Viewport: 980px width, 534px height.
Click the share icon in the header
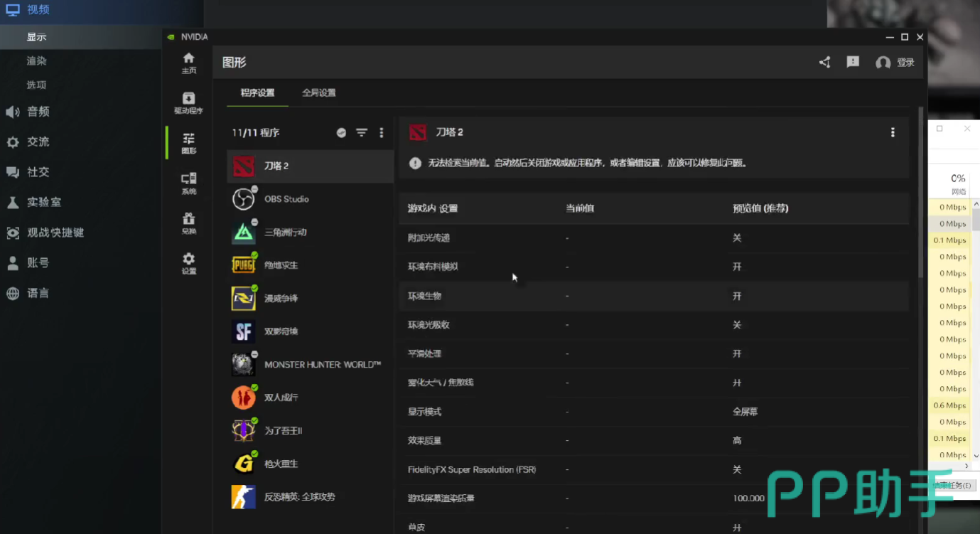click(824, 63)
